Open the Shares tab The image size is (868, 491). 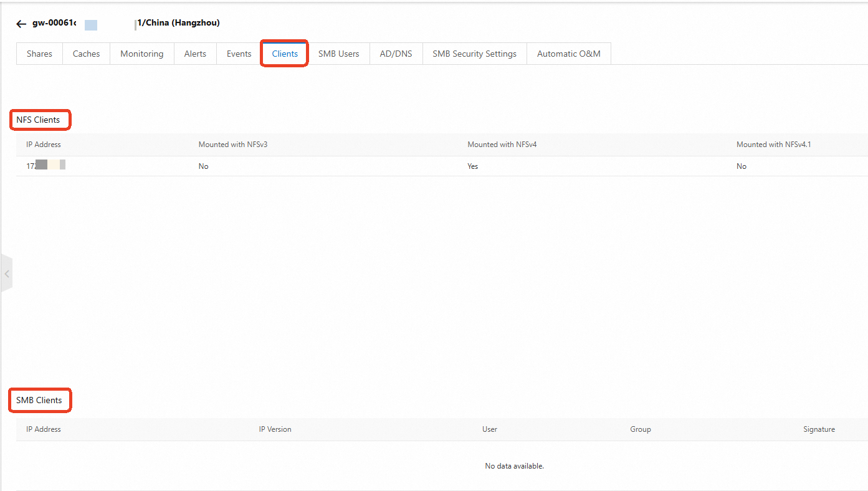coord(39,54)
